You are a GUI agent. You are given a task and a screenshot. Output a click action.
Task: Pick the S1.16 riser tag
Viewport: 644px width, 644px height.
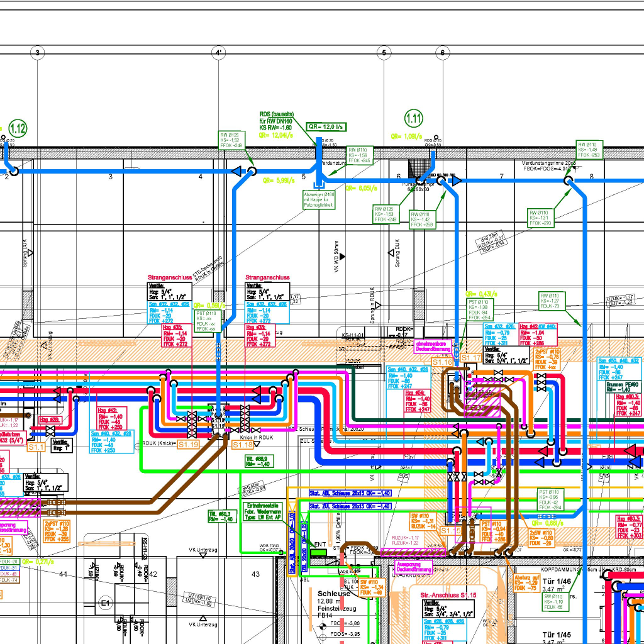442,362
